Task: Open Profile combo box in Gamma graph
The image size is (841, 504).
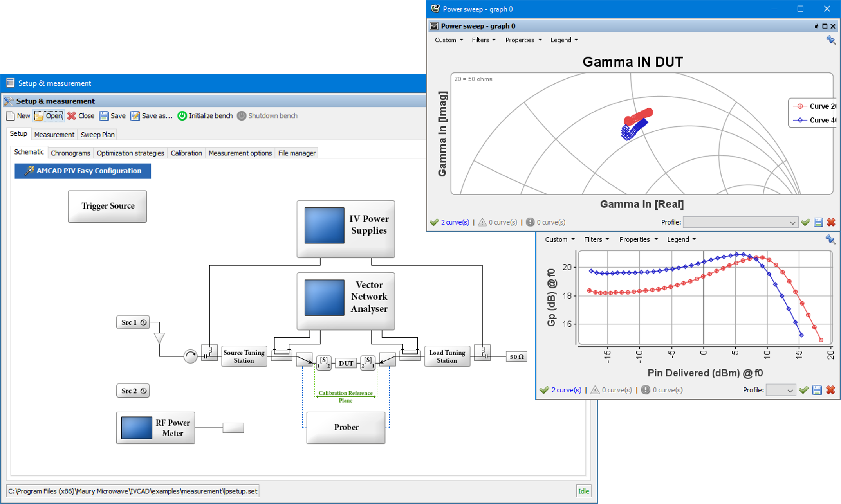Action: tap(740, 222)
